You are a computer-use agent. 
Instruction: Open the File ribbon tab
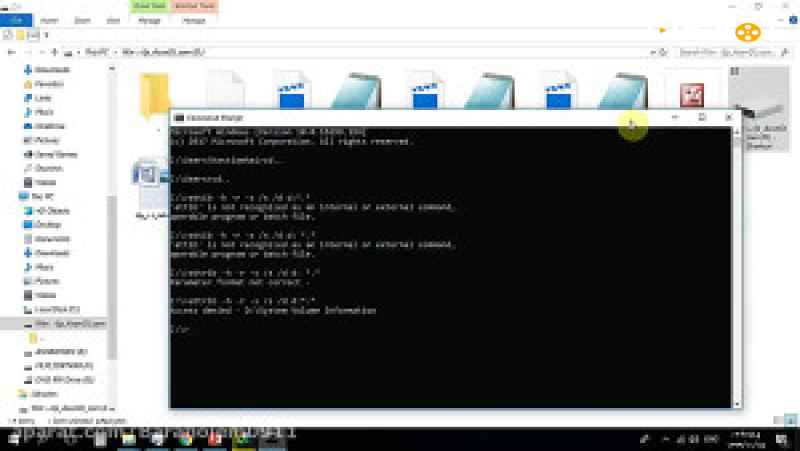click(17, 19)
